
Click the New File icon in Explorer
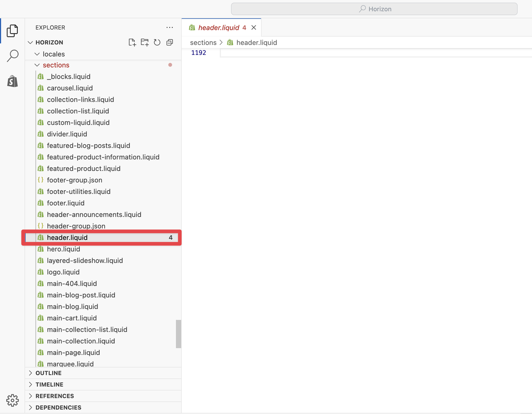[x=132, y=42]
